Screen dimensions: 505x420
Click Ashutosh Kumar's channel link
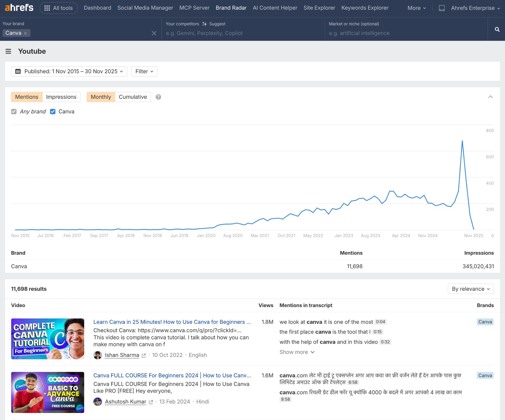125,402
